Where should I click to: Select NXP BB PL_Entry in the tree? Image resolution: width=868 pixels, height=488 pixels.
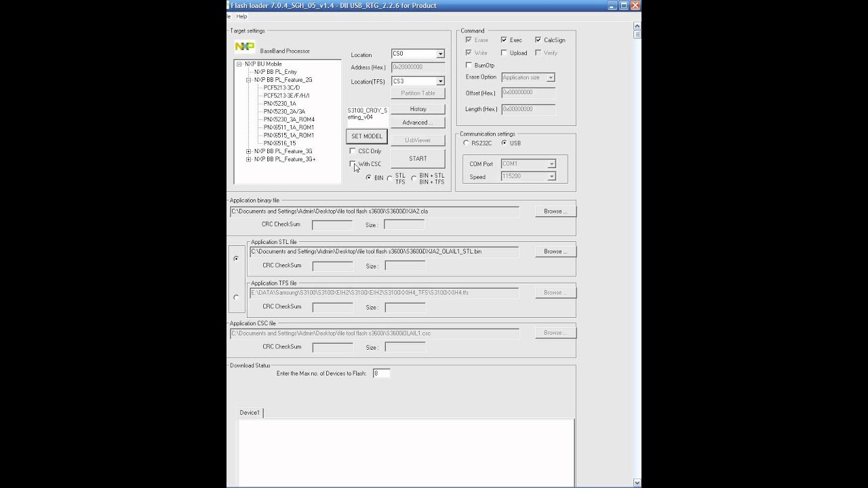point(275,72)
